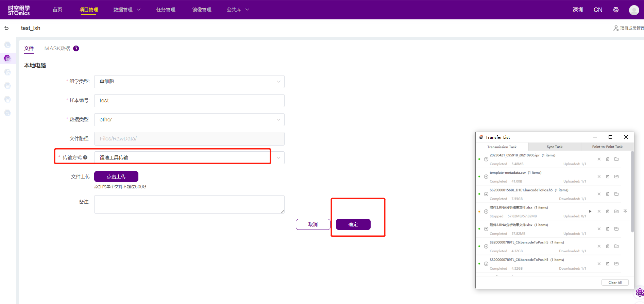Resume the stopped xlsx upload with play
644x304 pixels.
[590, 212]
